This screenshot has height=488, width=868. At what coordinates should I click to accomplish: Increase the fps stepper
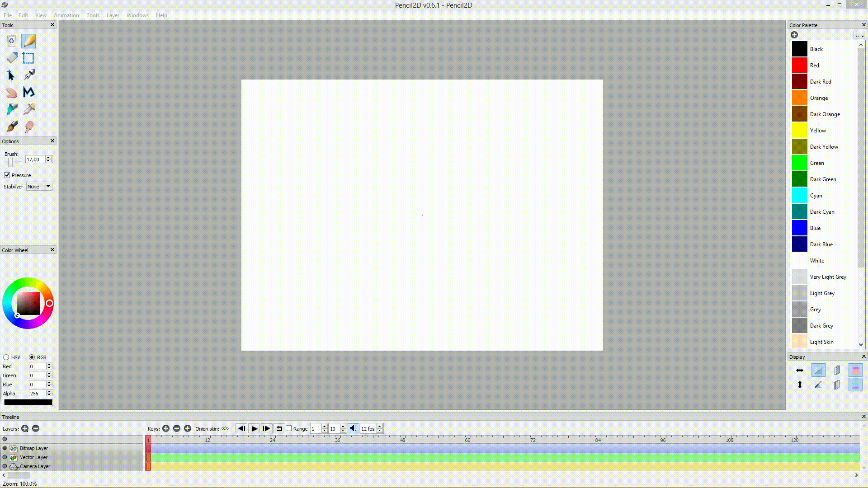coord(380,426)
